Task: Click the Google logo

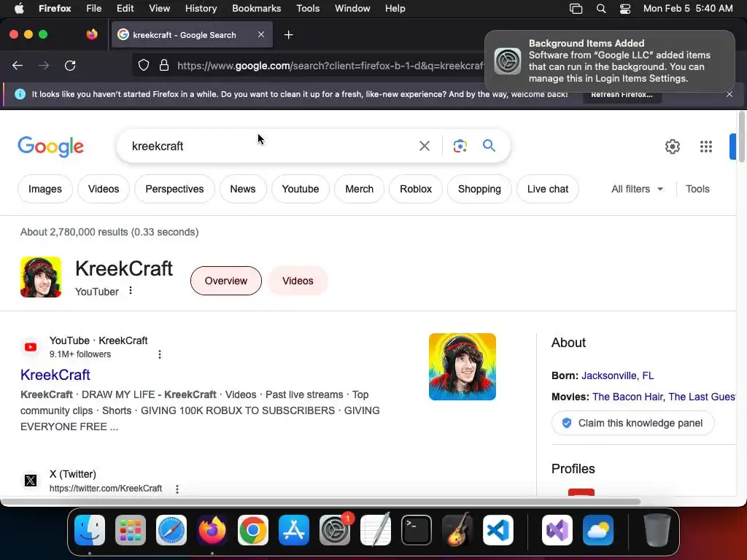Action: (51, 146)
